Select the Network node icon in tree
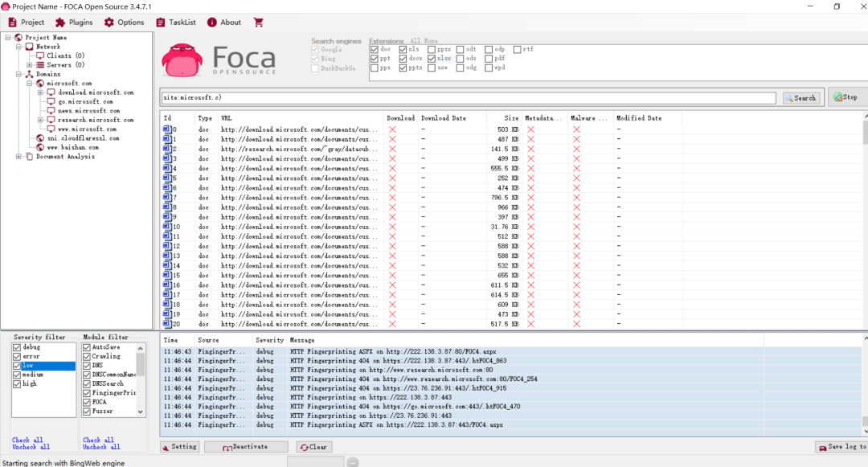The height and width of the screenshot is (467, 868). pyautogui.click(x=30, y=47)
